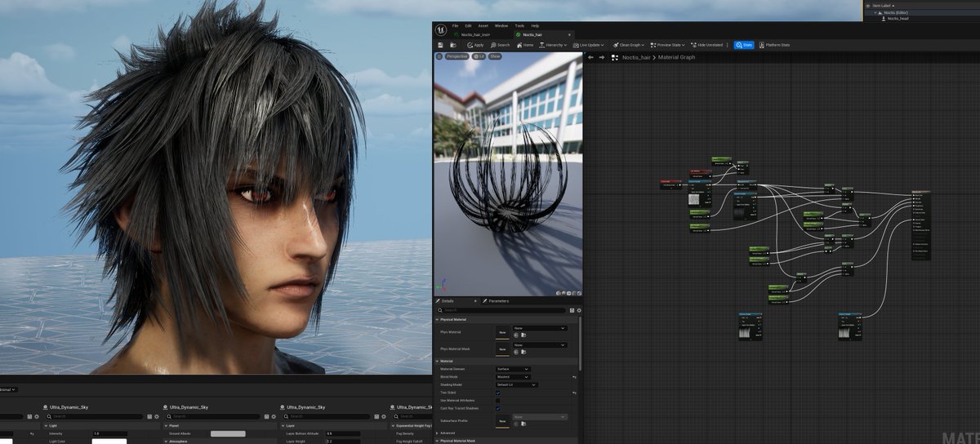
Task: Open the Material Domain dropdown
Action: (x=513, y=369)
